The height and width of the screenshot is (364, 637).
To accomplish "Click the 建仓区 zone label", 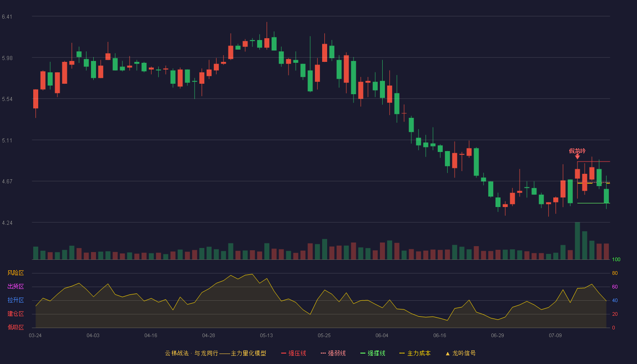I will (15, 314).
